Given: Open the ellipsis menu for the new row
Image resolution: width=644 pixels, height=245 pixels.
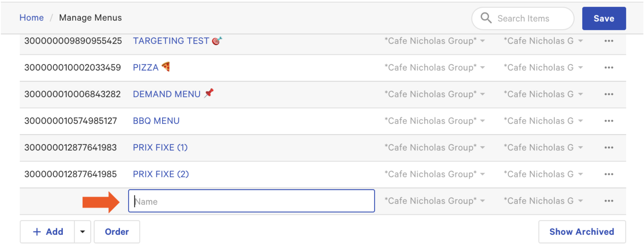Looking at the screenshot, I should pyautogui.click(x=609, y=201).
